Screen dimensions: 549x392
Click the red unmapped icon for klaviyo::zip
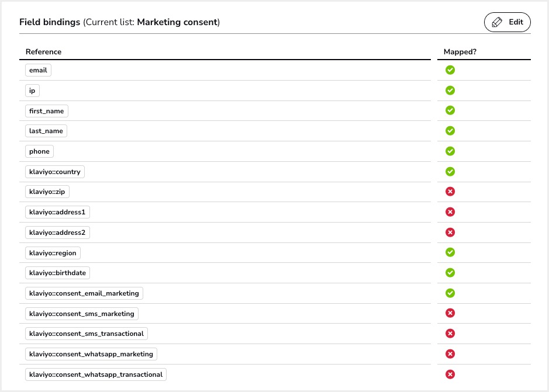(450, 192)
